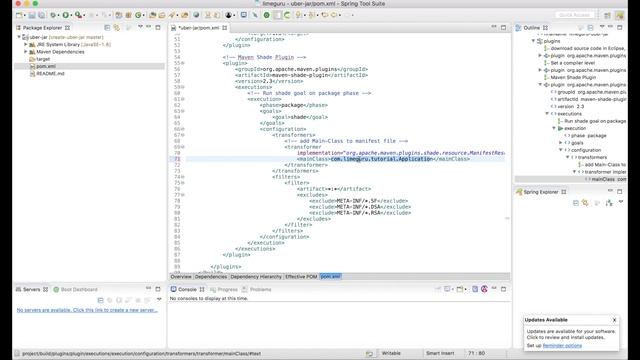Open the Effective POM tab
640x360 pixels.
301,277
